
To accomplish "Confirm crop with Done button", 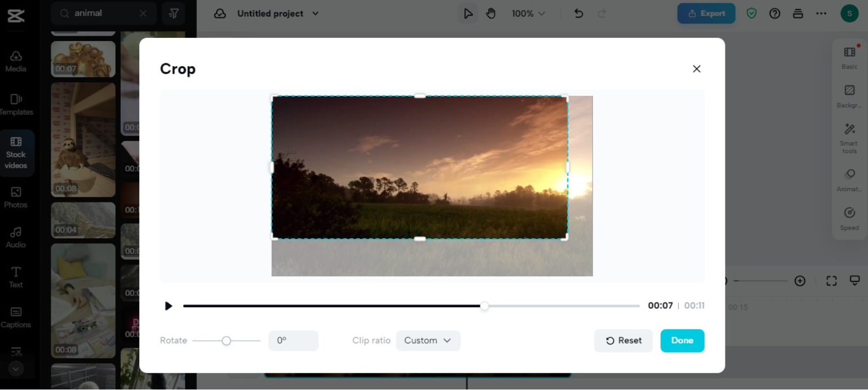I will (682, 341).
